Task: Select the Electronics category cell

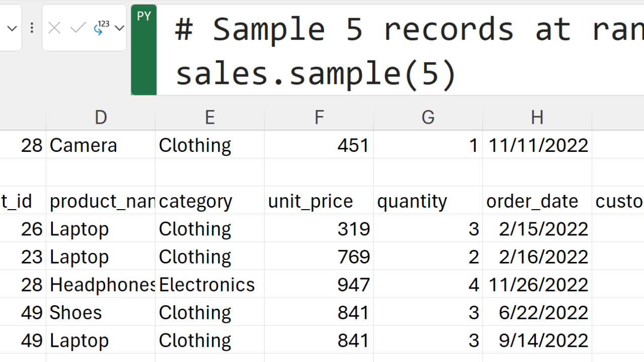Action: pyautogui.click(x=210, y=285)
